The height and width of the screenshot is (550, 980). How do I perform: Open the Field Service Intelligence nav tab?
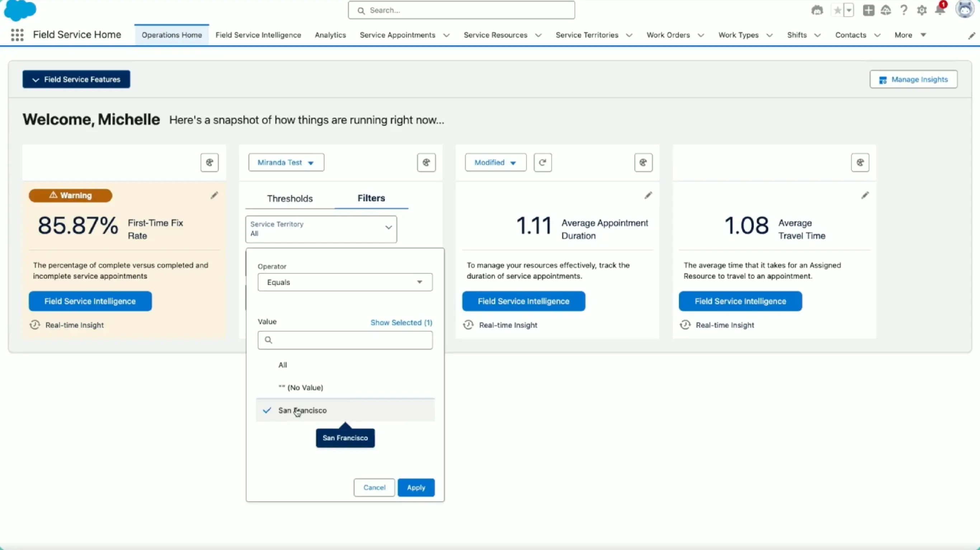tap(258, 35)
